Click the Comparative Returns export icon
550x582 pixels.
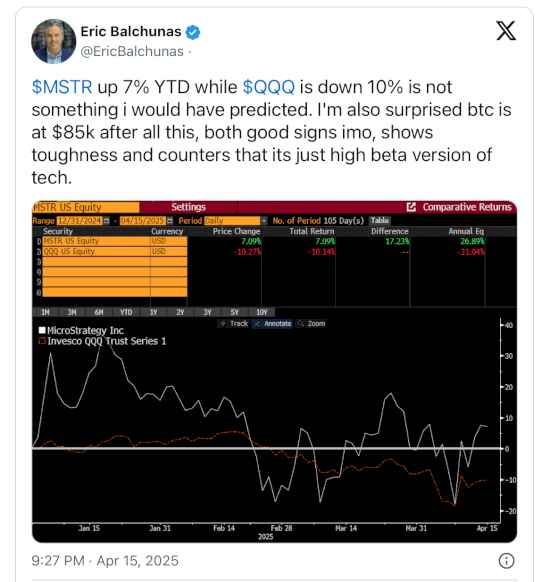(411, 207)
